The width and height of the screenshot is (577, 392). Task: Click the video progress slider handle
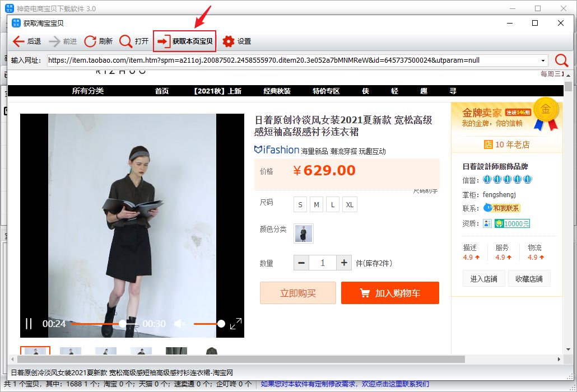tap(123, 324)
